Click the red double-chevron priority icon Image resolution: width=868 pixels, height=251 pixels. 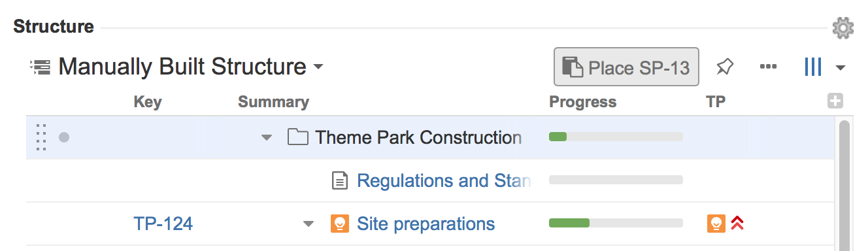click(x=738, y=224)
